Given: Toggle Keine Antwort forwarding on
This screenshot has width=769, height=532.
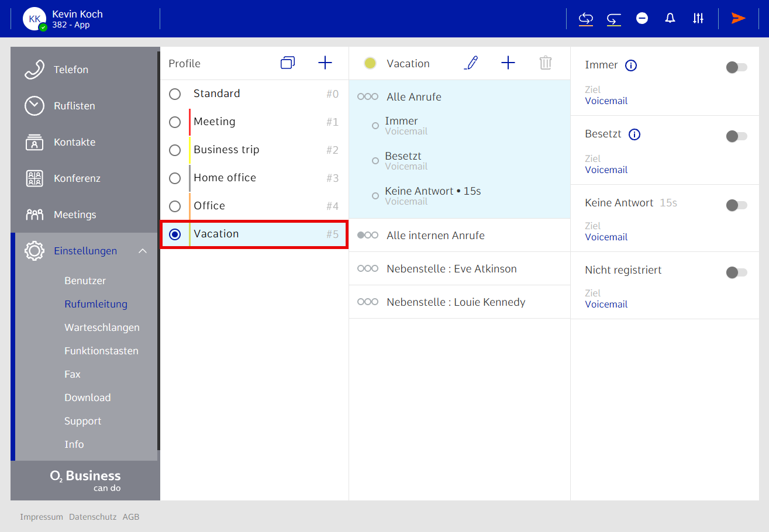Looking at the screenshot, I should (x=736, y=205).
